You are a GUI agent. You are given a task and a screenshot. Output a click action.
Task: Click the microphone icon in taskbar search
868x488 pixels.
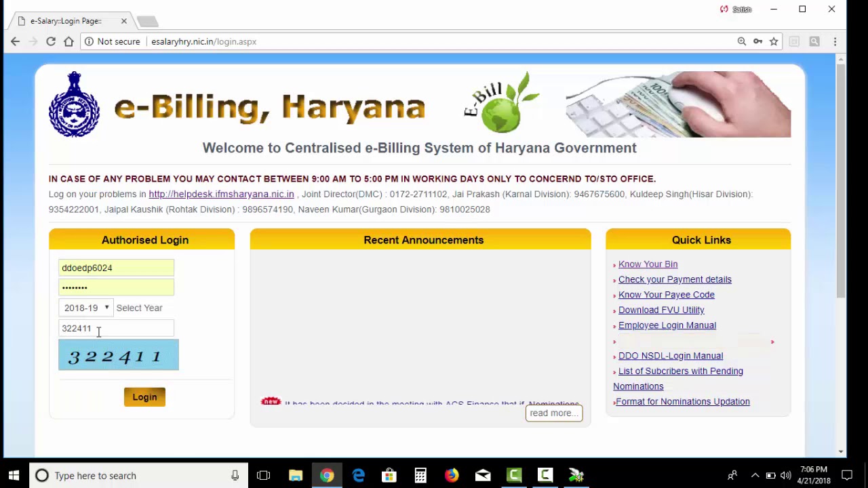coord(235,476)
